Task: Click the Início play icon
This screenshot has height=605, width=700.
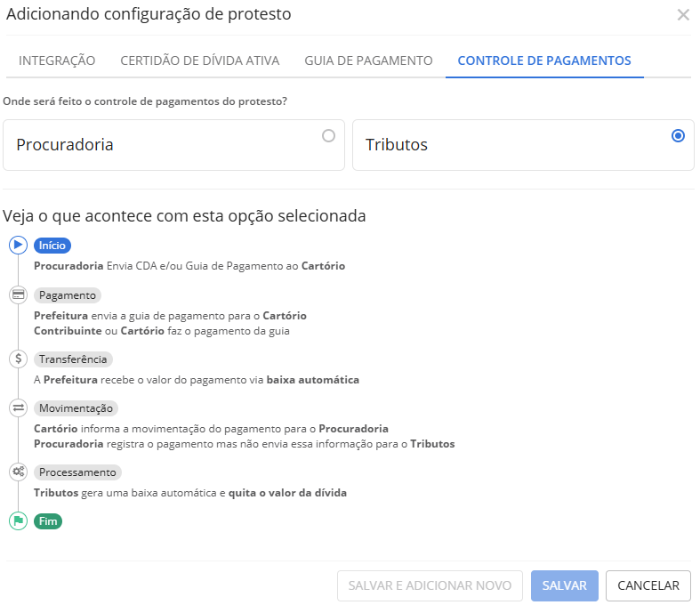Action: pos(18,246)
